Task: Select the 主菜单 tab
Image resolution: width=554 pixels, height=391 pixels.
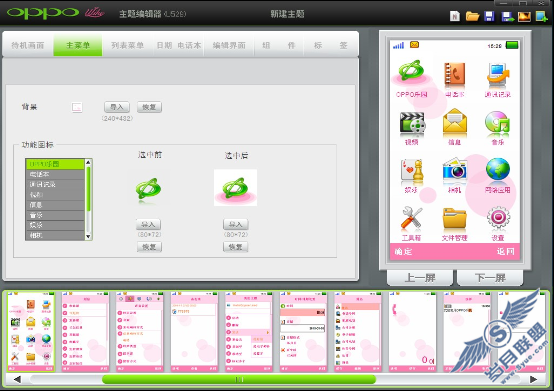Action: [x=78, y=45]
